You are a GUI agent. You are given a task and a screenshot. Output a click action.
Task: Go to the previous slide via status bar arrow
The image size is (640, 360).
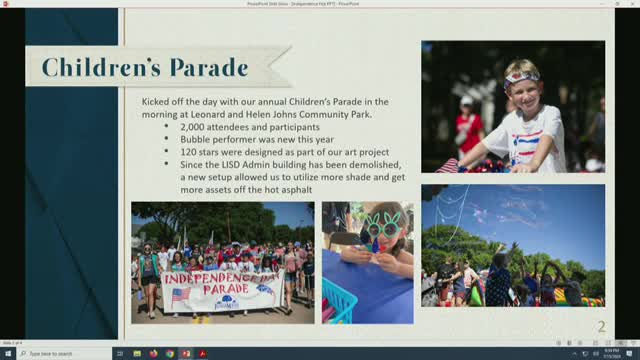coord(559,343)
